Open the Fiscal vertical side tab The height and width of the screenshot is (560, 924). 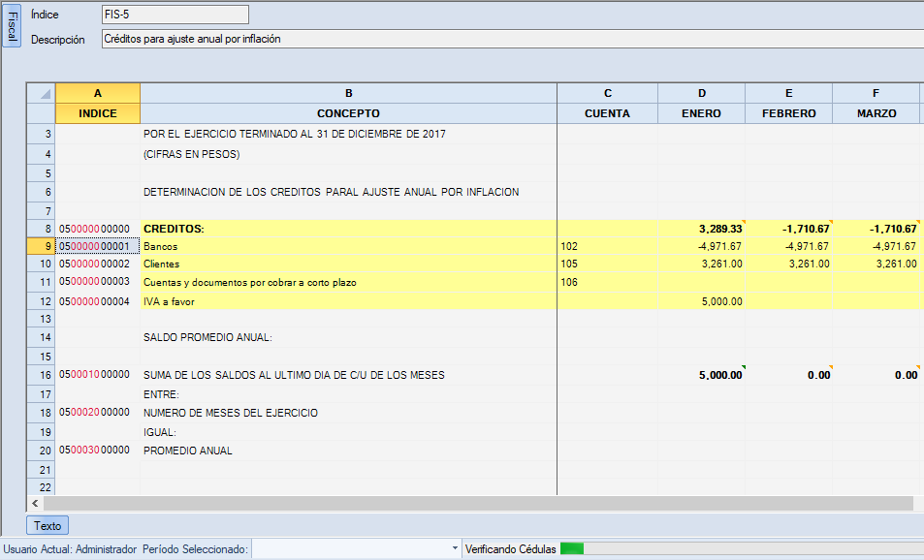pos(11,27)
